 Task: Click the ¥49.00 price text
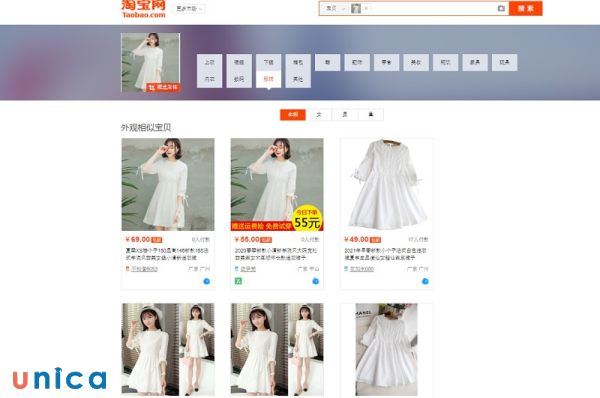click(x=356, y=240)
